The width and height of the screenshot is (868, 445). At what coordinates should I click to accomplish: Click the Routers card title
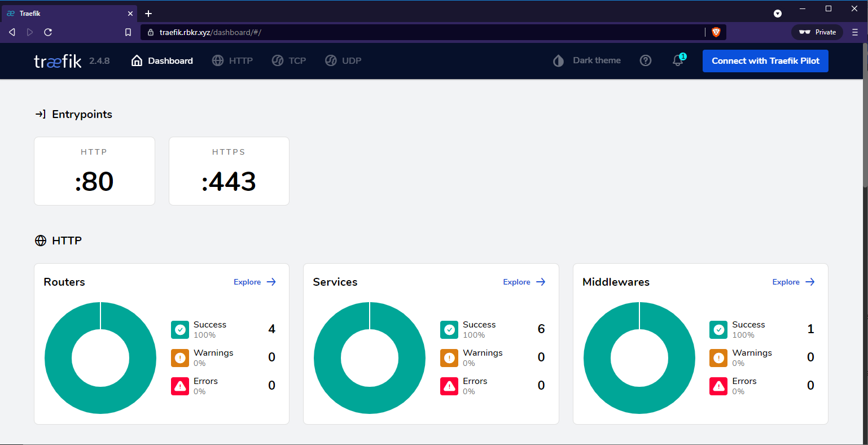pos(64,282)
